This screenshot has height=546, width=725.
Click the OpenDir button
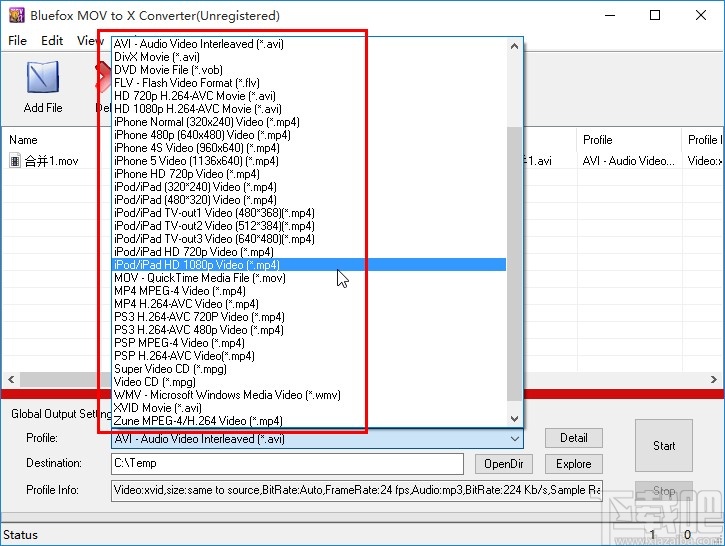click(x=504, y=464)
